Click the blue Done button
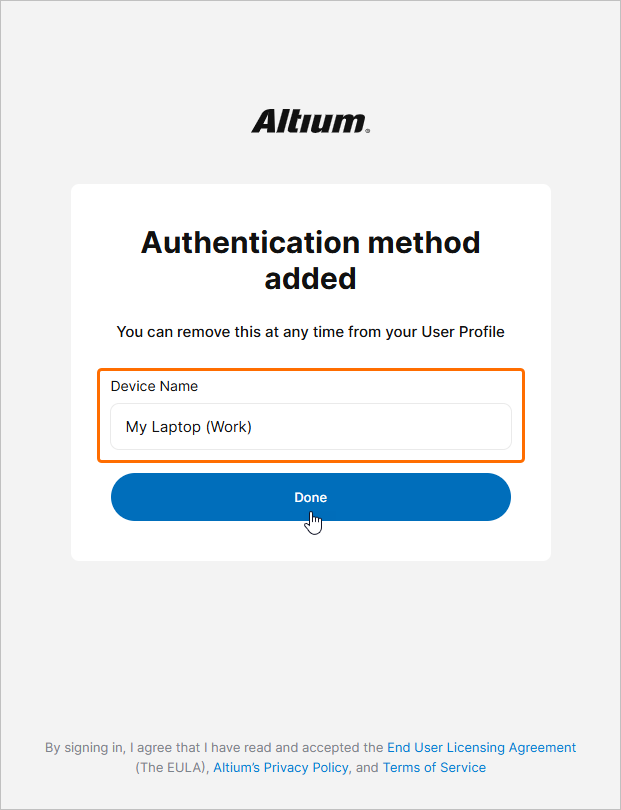This screenshot has width=621, height=810. pos(310,497)
